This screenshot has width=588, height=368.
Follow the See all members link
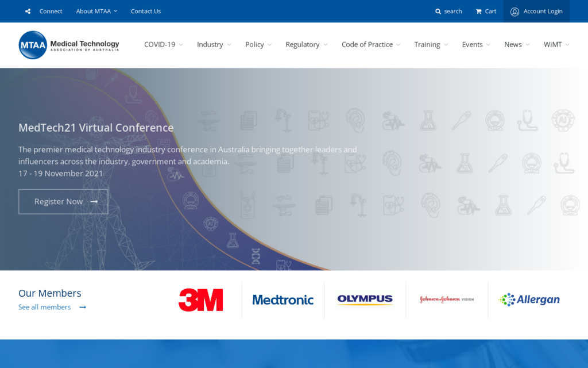[x=44, y=307]
